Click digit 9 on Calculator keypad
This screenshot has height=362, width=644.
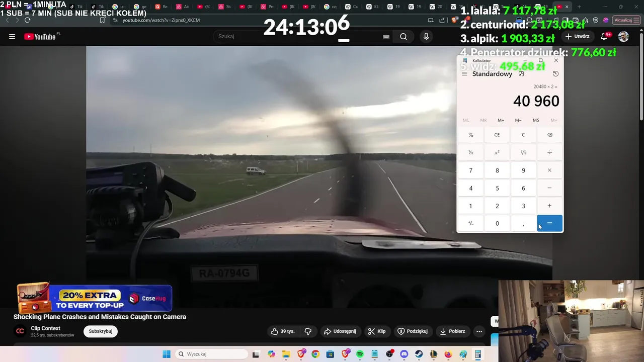pos(523,170)
